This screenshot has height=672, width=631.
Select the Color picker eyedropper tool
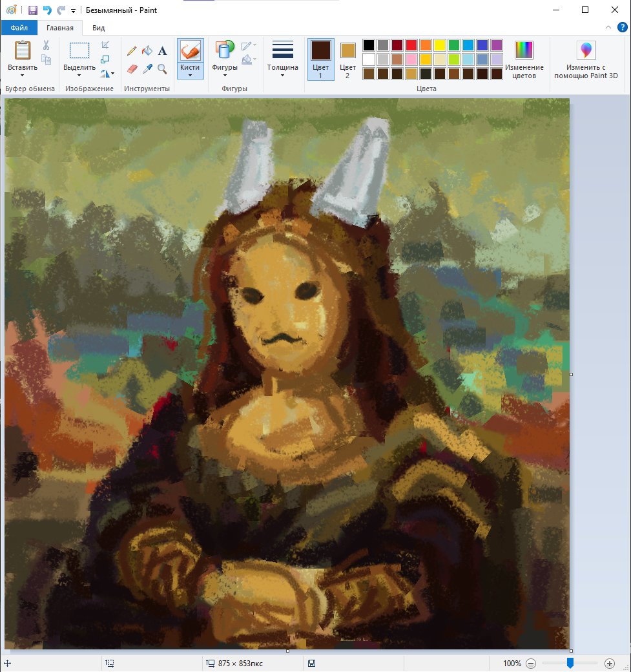[147, 68]
